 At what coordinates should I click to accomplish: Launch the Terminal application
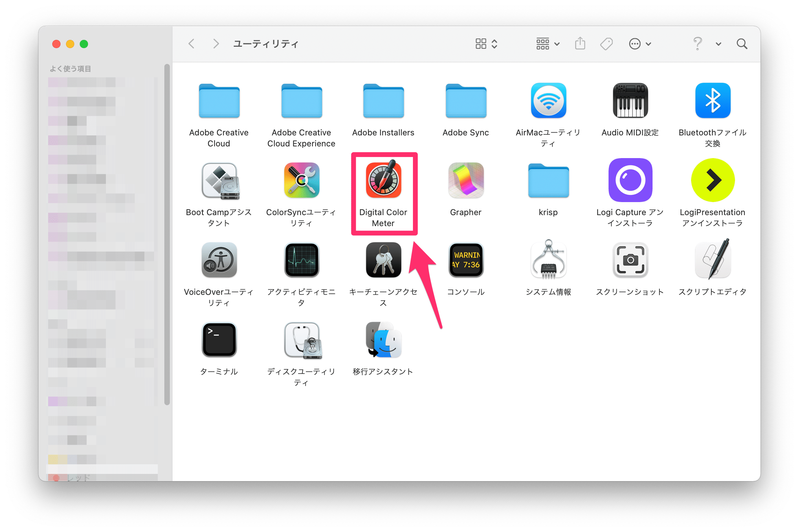coord(219,340)
